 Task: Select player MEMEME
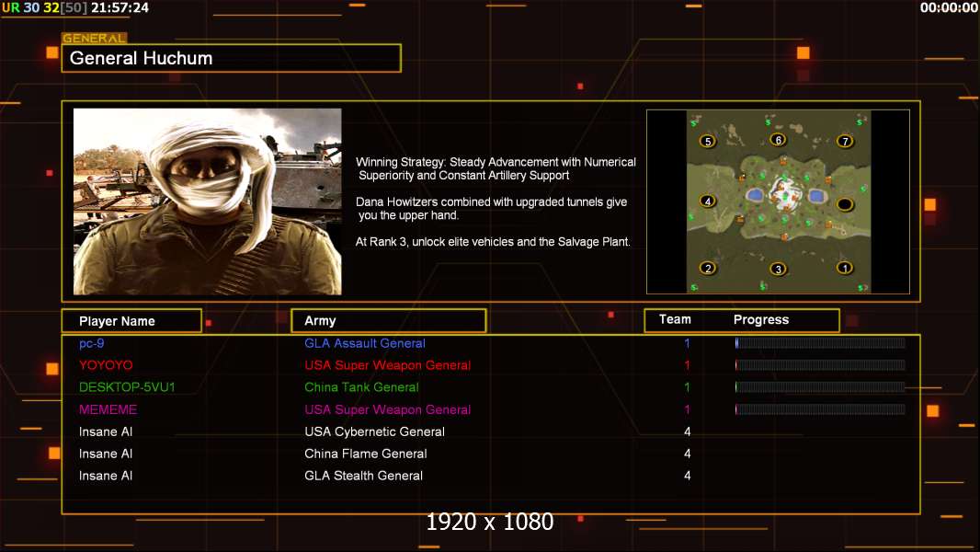108,409
